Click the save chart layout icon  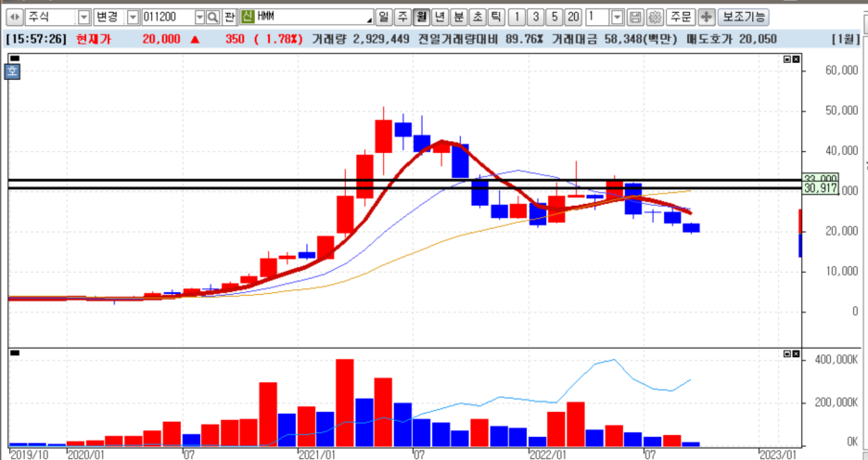tap(636, 18)
